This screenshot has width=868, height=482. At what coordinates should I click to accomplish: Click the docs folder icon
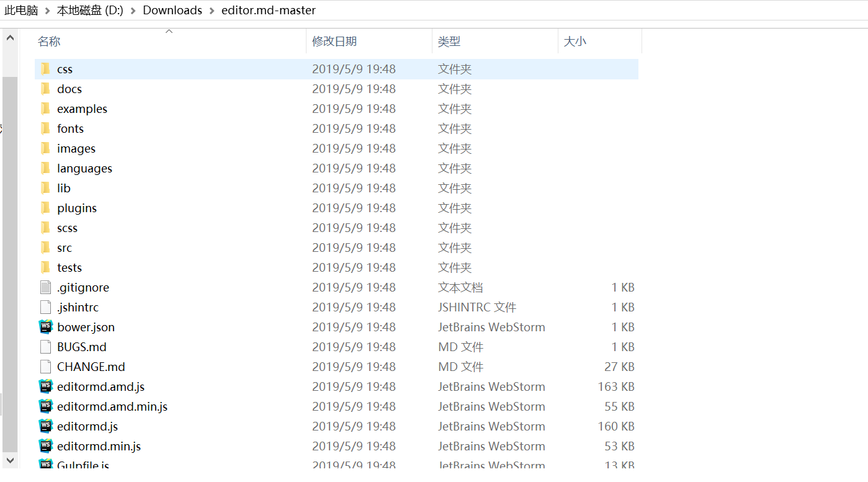click(x=45, y=89)
